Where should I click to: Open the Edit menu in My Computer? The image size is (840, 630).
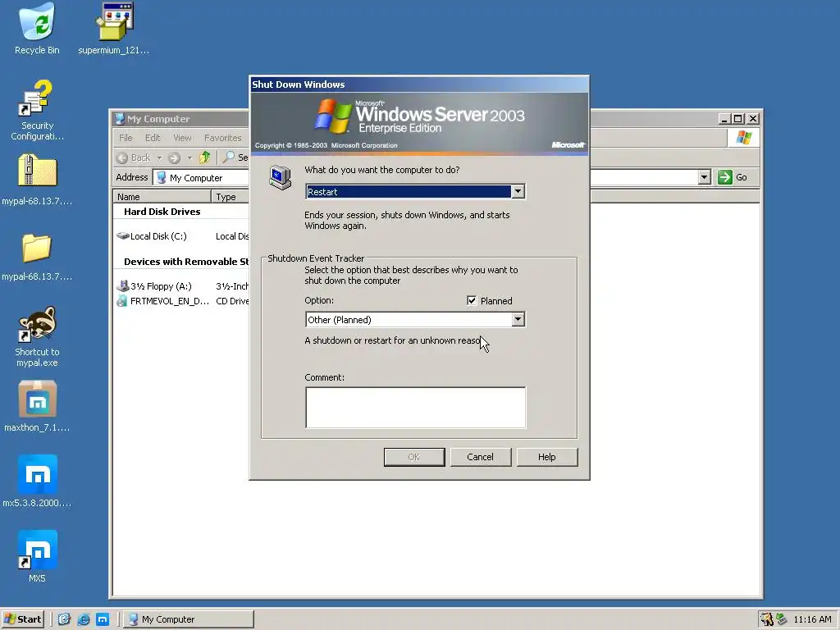[x=153, y=138]
